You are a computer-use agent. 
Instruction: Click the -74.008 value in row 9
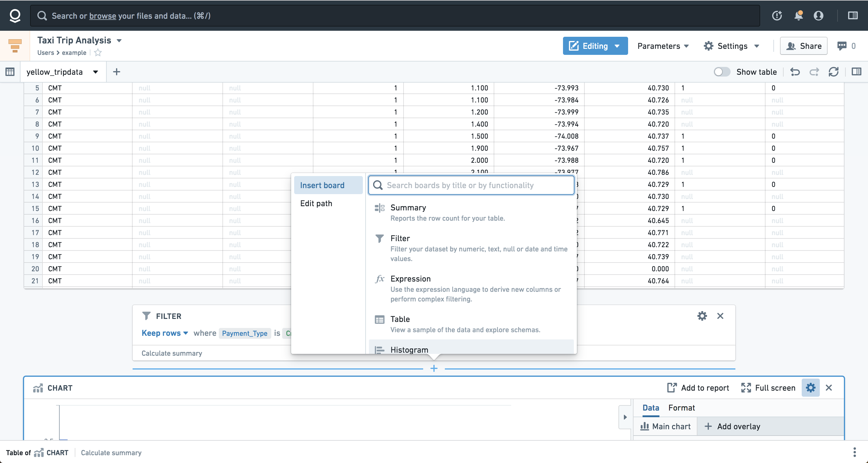pos(566,136)
